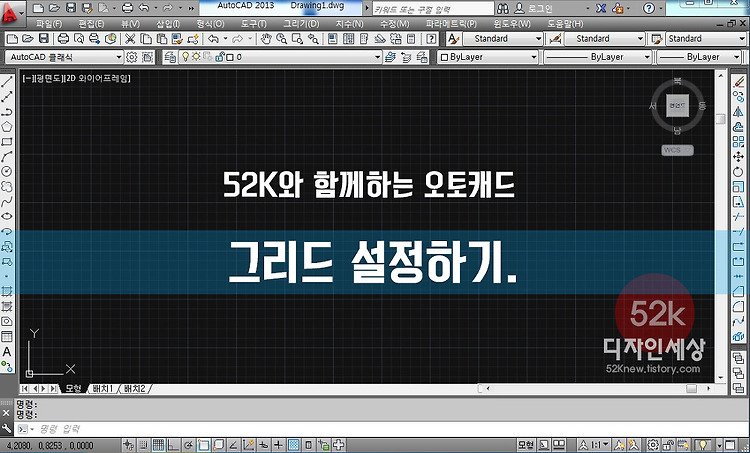Viewport: 750px width, 453px height.
Task: Select the Move modify tool
Action: pyautogui.click(x=738, y=156)
